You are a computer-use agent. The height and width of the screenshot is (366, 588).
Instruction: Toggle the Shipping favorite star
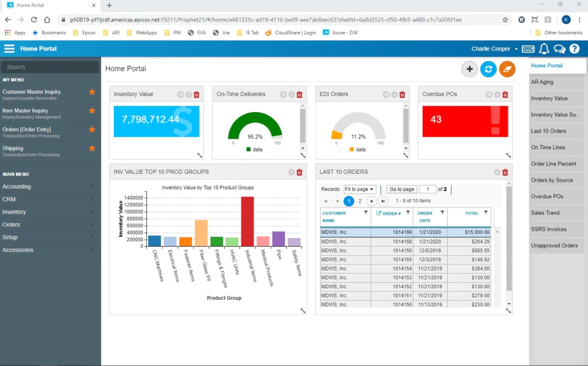[x=92, y=148]
